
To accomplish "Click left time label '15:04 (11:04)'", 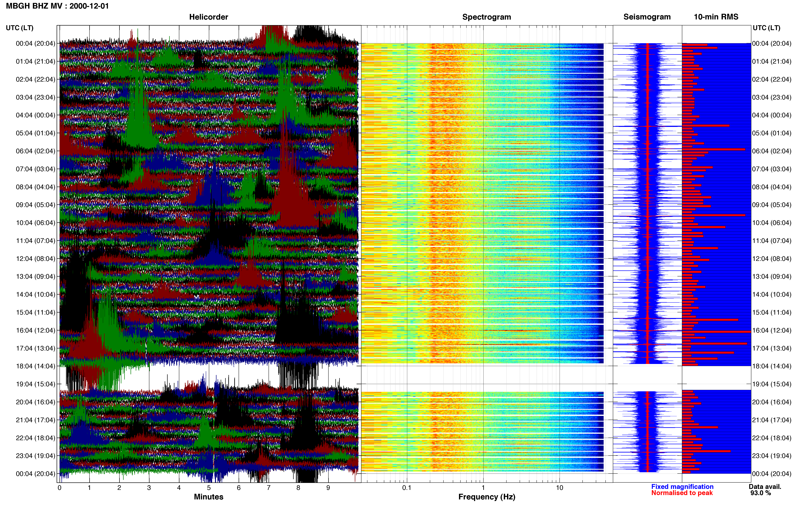I will click(35, 312).
